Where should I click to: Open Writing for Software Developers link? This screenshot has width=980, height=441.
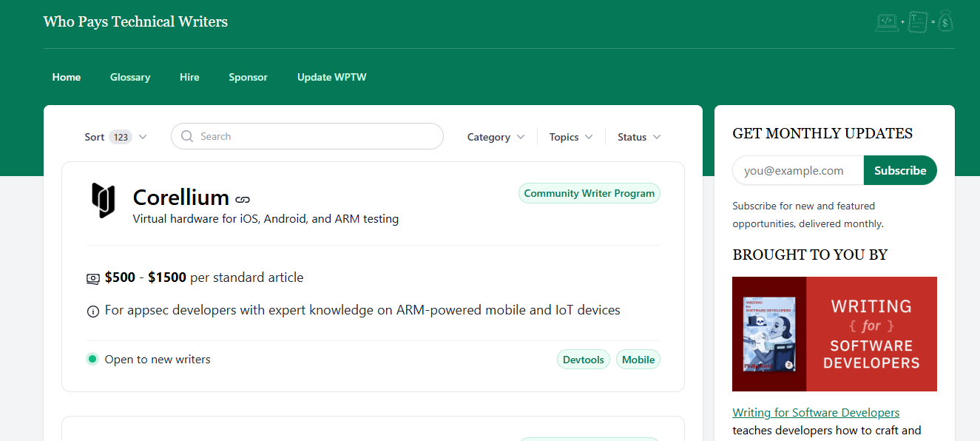point(816,413)
